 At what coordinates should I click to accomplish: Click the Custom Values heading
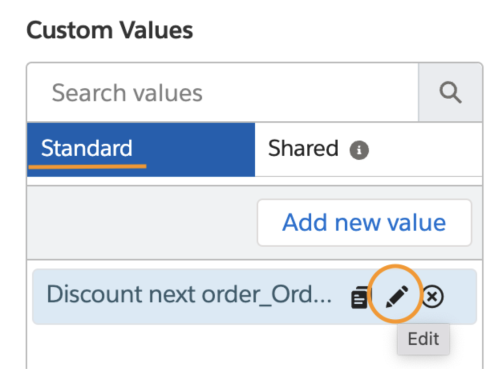[x=110, y=30]
